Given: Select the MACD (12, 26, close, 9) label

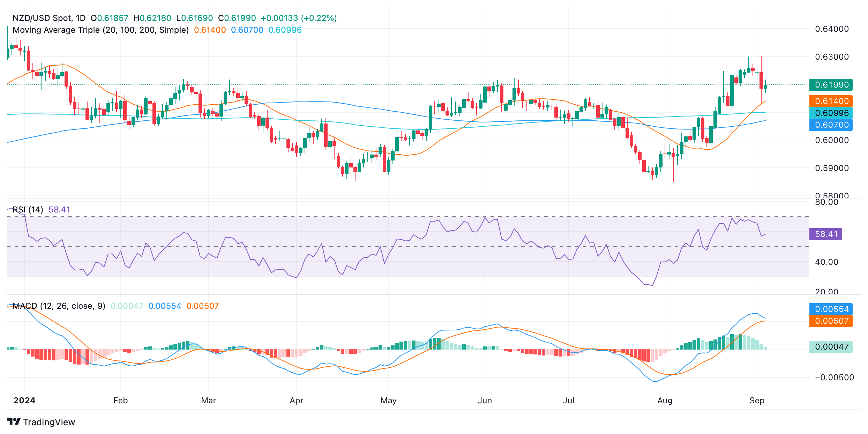Looking at the screenshot, I should (59, 306).
